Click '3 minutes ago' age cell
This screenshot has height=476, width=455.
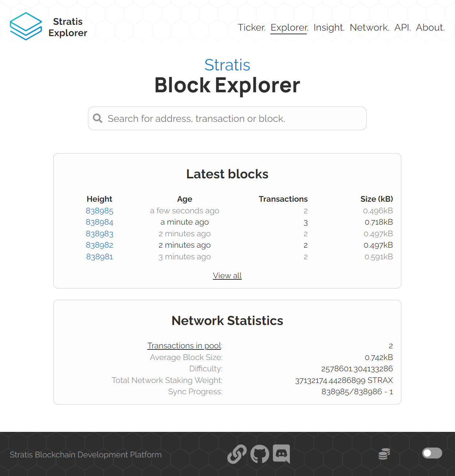(x=185, y=257)
